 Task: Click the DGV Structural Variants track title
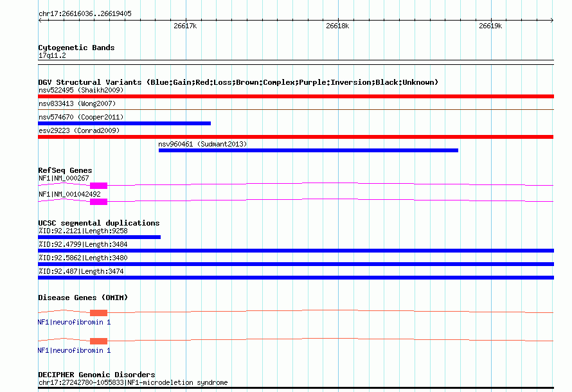pyautogui.click(x=238, y=82)
